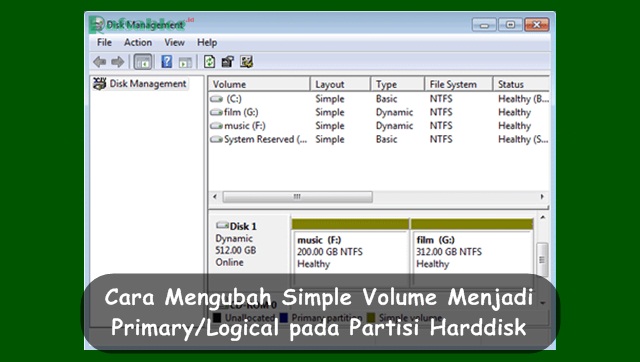The width and height of the screenshot is (640, 362).
Task: Sort by the Volume column header
Action: pos(259,84)
